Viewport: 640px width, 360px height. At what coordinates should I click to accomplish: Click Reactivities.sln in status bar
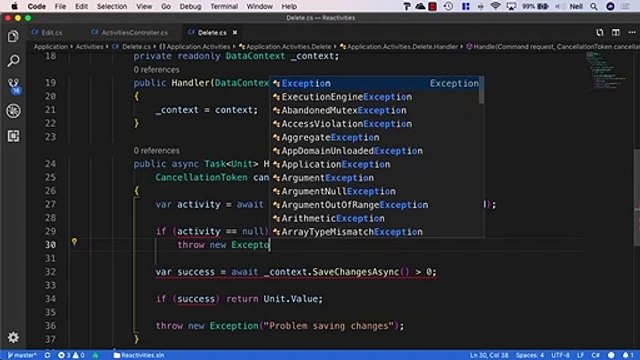(139, 355)
